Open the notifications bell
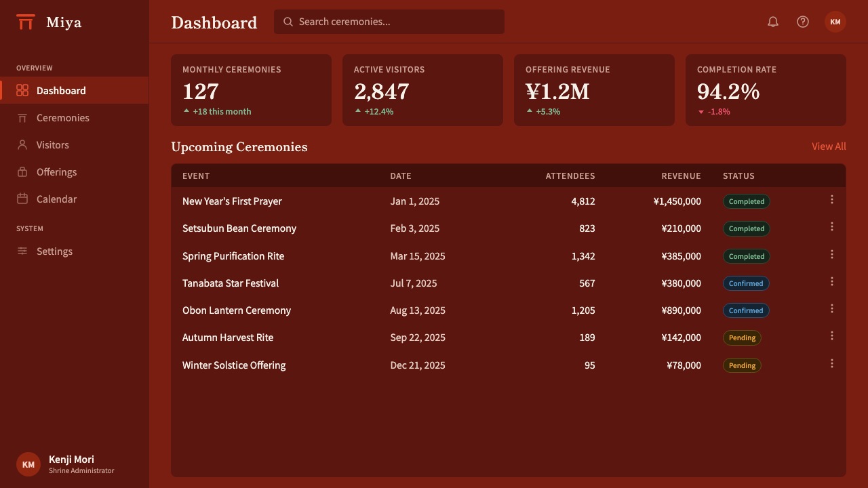868x488 pixels. click(x=773, y=22)
